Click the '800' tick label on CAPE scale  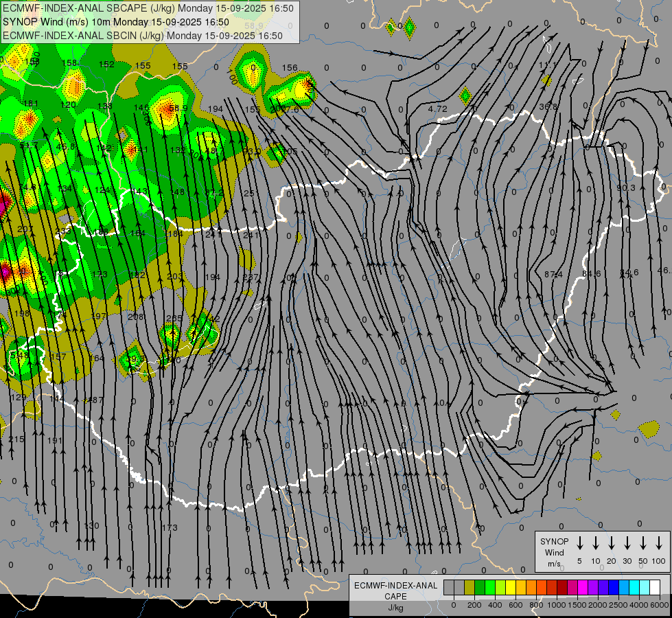(x=536, y=605)
